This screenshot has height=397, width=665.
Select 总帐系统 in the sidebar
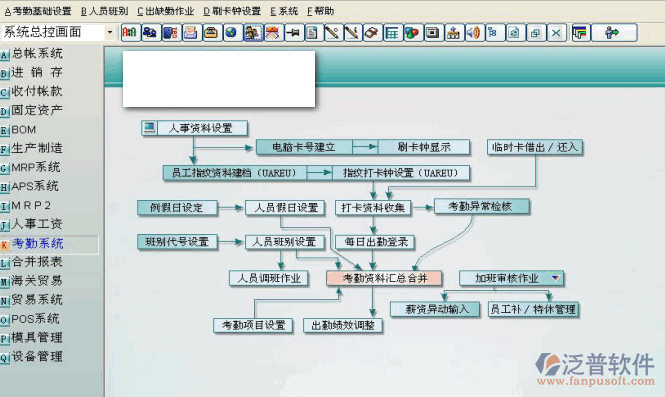(x=37, y=53)
